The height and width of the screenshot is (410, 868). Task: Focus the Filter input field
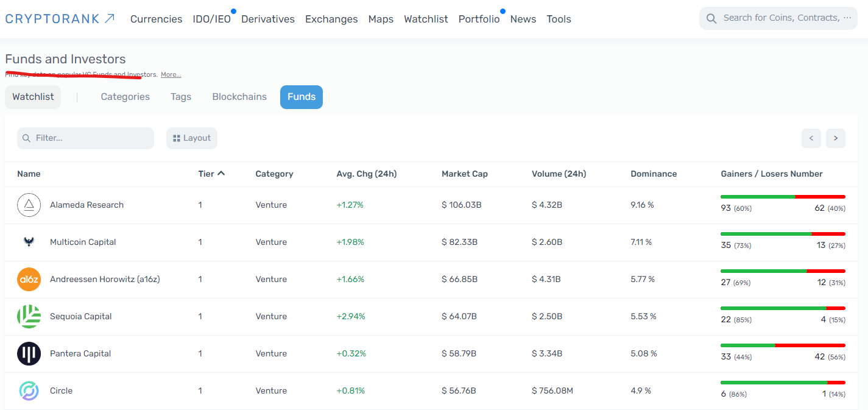(85, 138)
